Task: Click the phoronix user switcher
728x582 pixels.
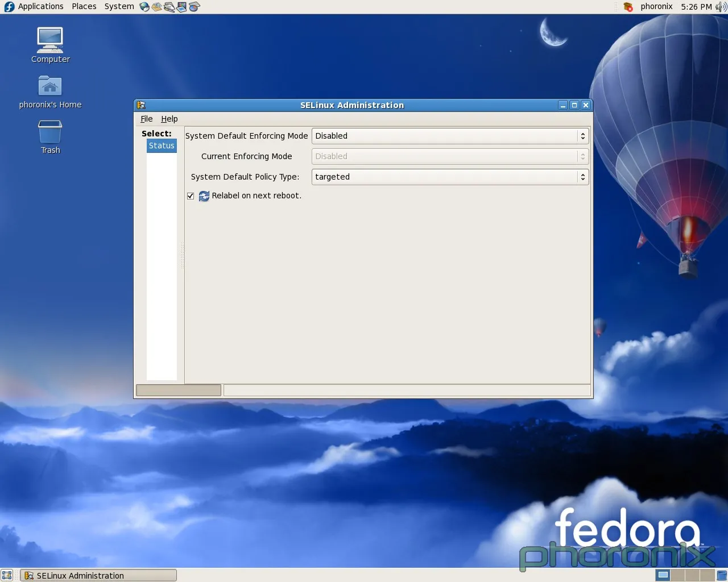Action: click(x=656, y=7)
